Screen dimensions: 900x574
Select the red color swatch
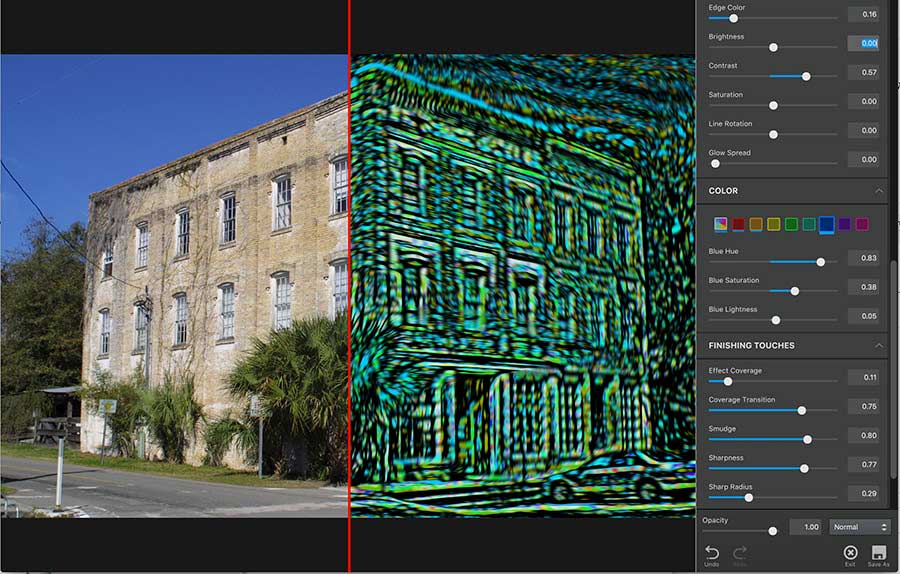click(x=738, y=224)
